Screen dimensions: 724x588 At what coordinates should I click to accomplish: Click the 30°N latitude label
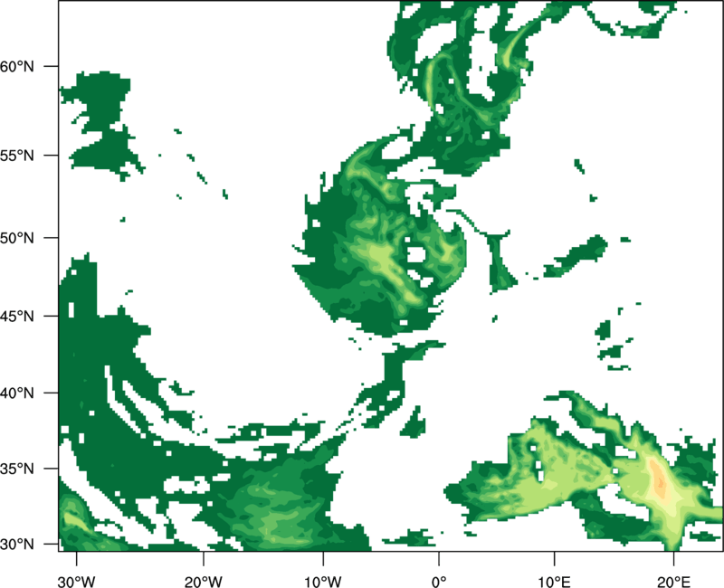pyautogui.click(x=17, y=545)
